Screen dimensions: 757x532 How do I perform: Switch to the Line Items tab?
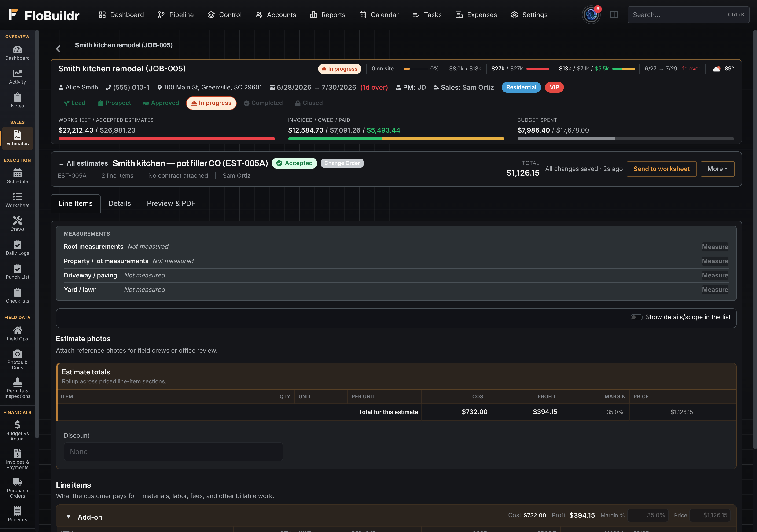(76, 203)
